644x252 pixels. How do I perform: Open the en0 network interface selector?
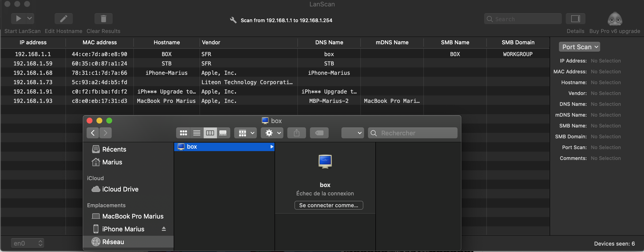coord(27,243)
